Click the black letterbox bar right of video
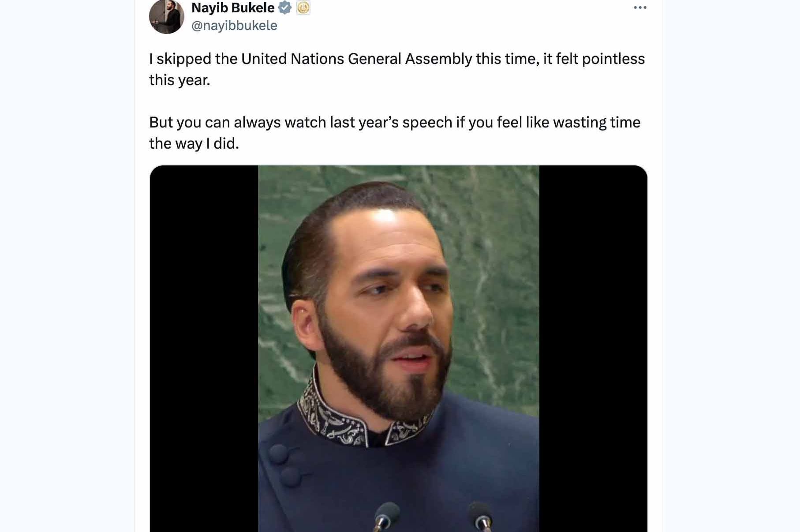The image size is (800, 532). [593, 348]
